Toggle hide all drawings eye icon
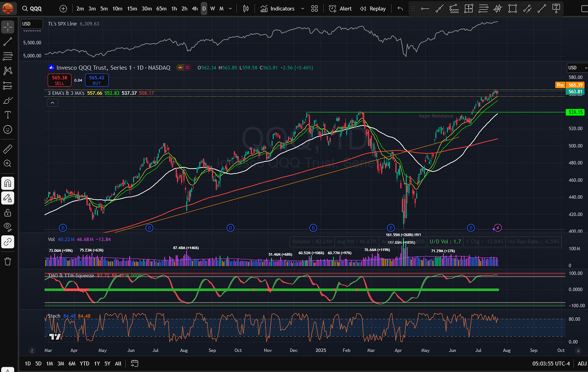This screenshot has height=372, width=588. tap(8, 227)
